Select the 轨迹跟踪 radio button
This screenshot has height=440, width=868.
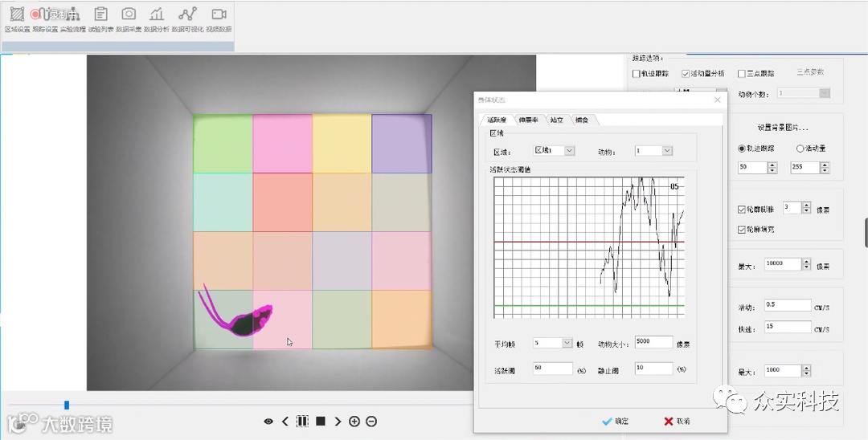coord(742,149)
